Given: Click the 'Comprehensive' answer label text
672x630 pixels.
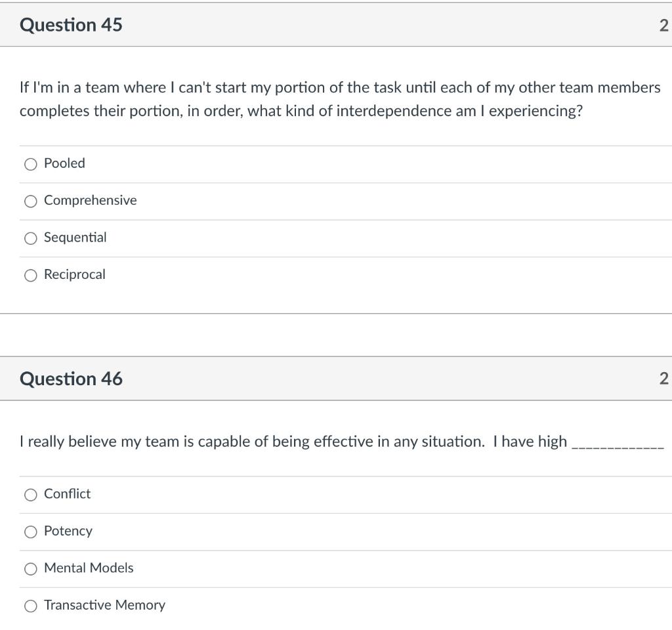Looking at the screenshot, I should coord(91,200).
